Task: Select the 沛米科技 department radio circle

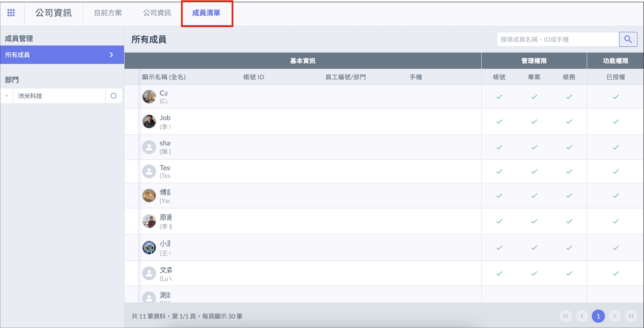Action: (x=113, y=96)
